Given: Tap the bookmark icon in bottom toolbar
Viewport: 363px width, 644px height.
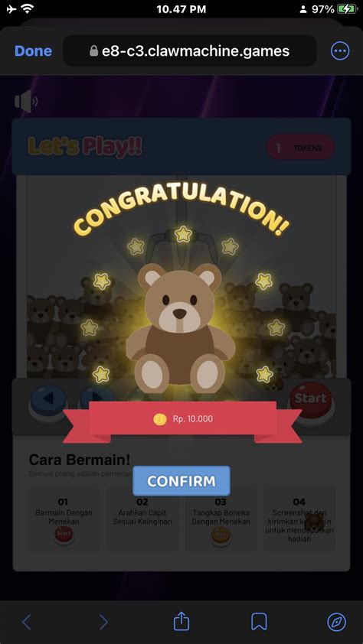Looking at the screenshot, I should 259,623.
